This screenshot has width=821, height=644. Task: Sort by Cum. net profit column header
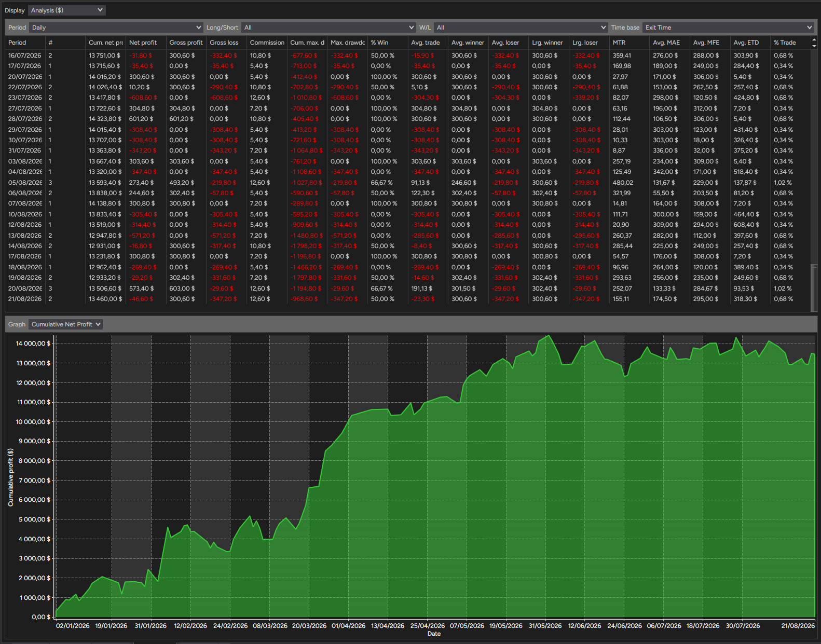105,43
